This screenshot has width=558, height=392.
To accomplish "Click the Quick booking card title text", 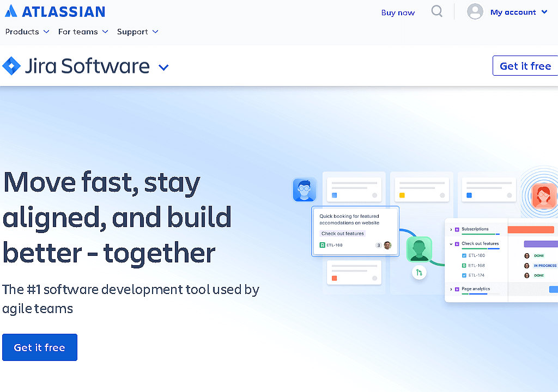I will 349,219.
